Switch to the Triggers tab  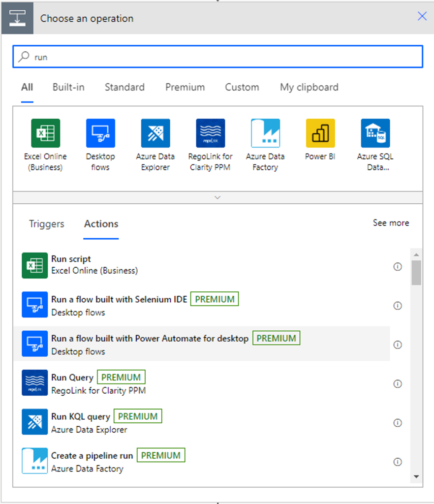pos(47,224)
